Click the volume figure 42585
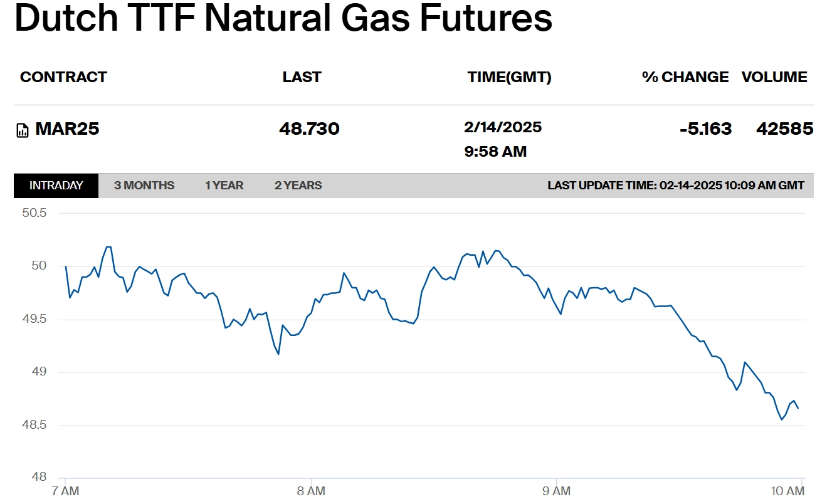Viewport: 837px width, 504px height. [x=785, y=129]
